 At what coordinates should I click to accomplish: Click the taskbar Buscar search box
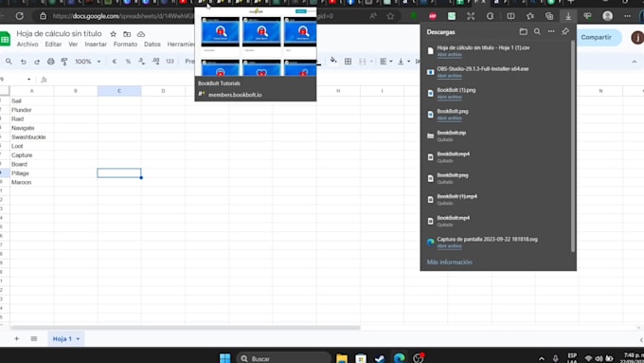click(283, 358)
